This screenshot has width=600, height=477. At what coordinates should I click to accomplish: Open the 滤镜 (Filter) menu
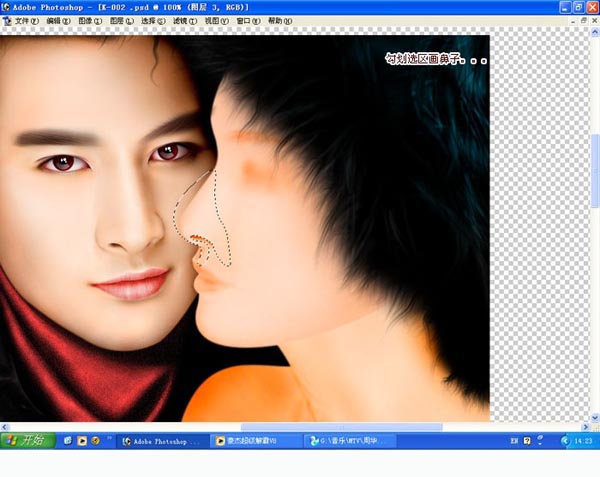pyautogui.click(x=185, y=21)
